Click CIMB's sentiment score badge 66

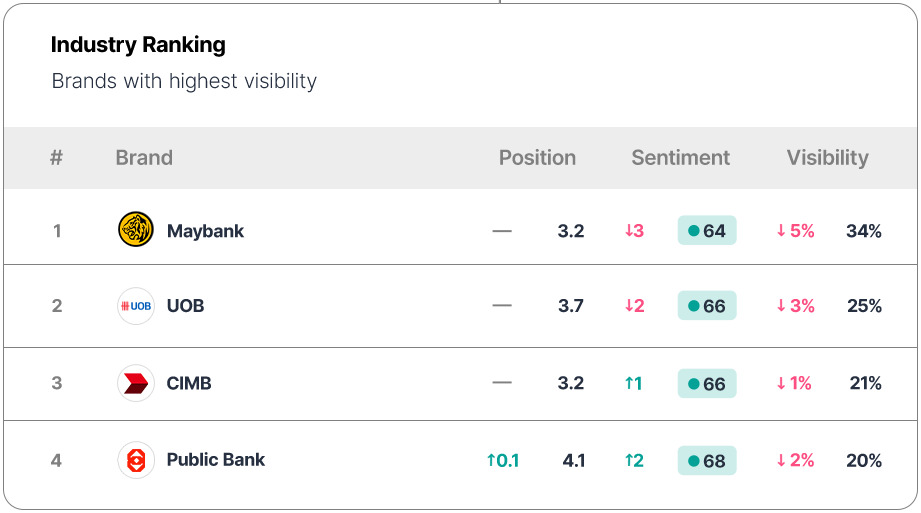(707, 384)
